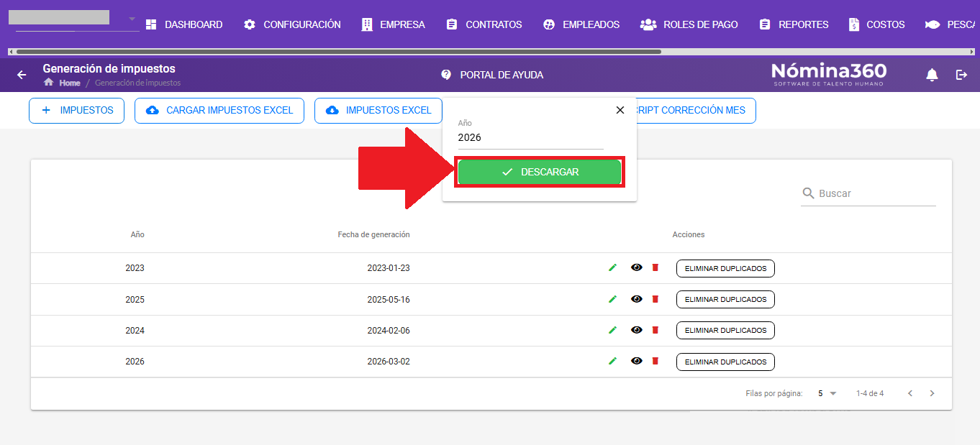Delete the 2023 row with trash icon

point(655,267)
